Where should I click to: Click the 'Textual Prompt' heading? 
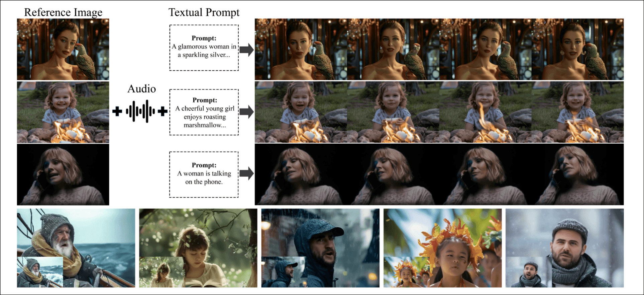[x=204, y=12]
